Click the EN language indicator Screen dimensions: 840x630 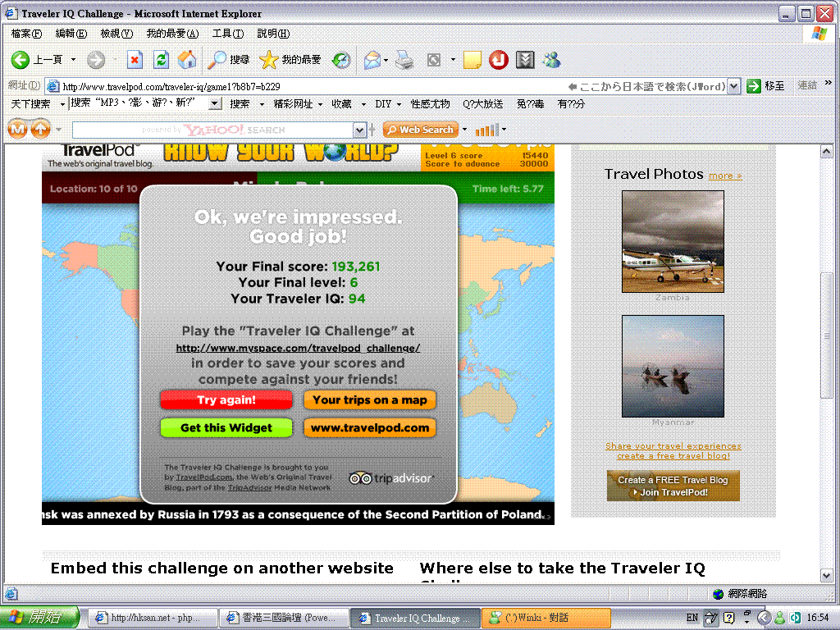692,617
